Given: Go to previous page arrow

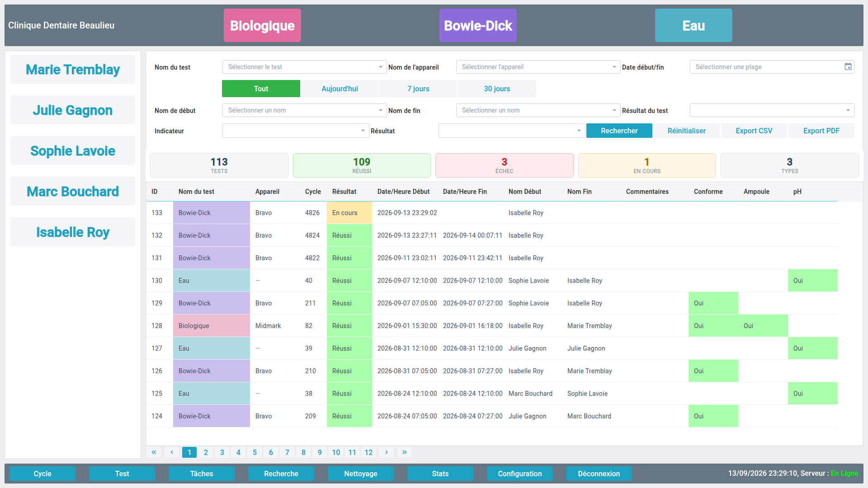Looking at the screenshot, I should [172, 452].
